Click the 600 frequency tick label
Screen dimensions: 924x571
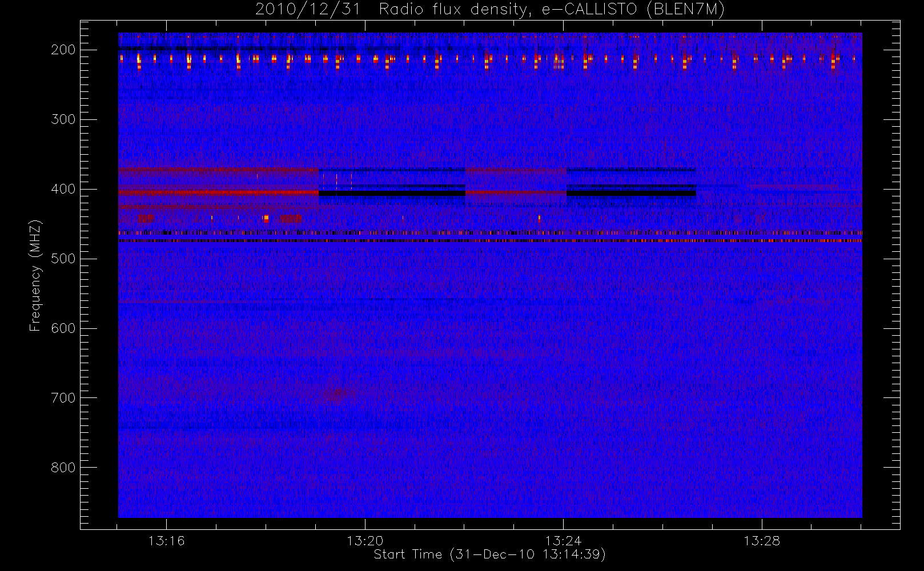click(x=63, y=328)
